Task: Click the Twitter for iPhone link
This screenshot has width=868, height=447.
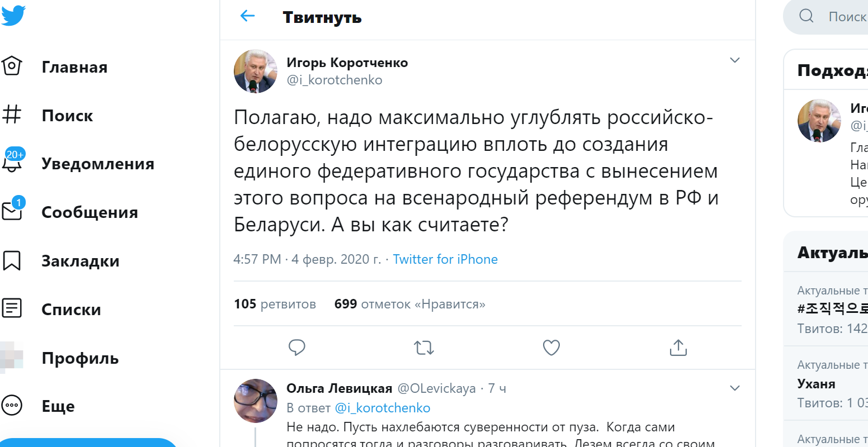Action: (x=445, y=259)
